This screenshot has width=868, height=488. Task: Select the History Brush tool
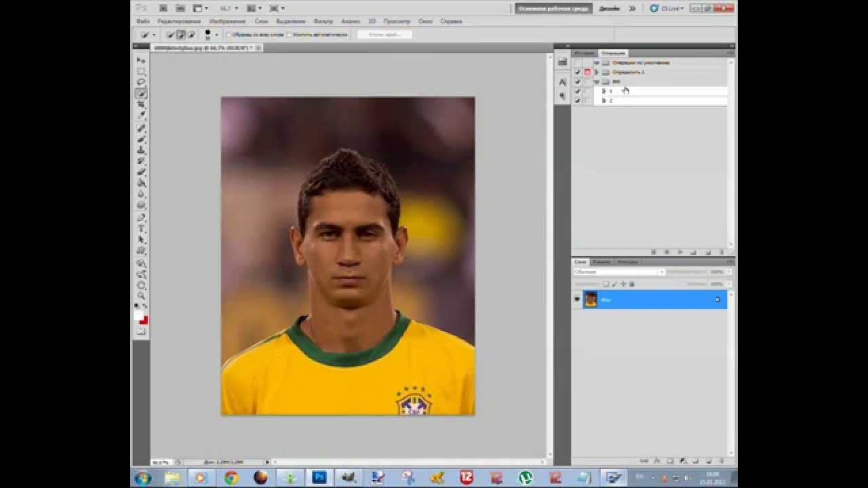click(x=141, y=161)
